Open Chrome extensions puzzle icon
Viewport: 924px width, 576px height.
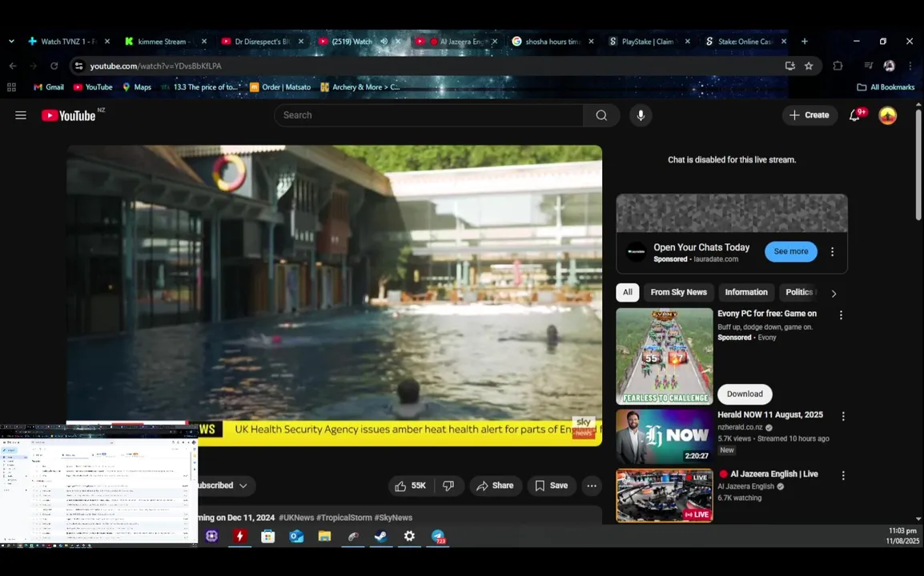click(x=838, y=66)
